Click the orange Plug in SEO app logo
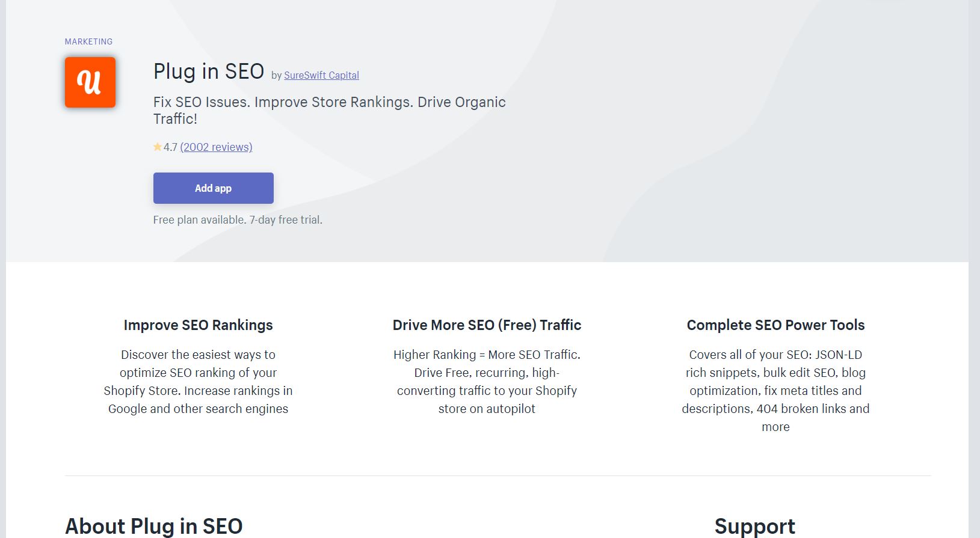 coord(90,82)
